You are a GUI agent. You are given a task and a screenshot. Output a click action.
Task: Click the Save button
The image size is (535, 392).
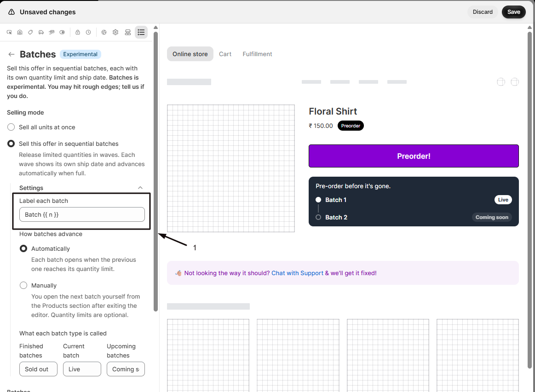click(x=513, y=12)
